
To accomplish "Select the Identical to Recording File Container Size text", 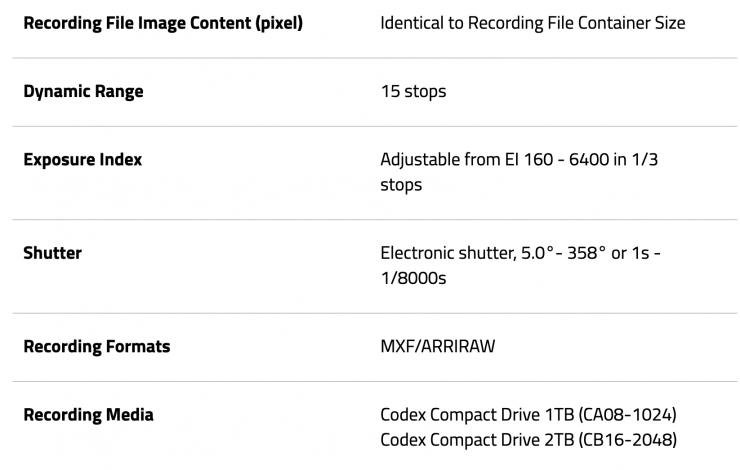I will tap(532, 22).
